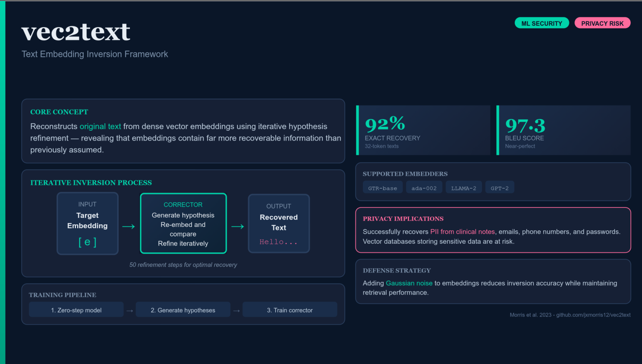This screenshot has width=642, height=364.
Task: Click the TRAINING PIPELINE heading
Action: point(63,295)
